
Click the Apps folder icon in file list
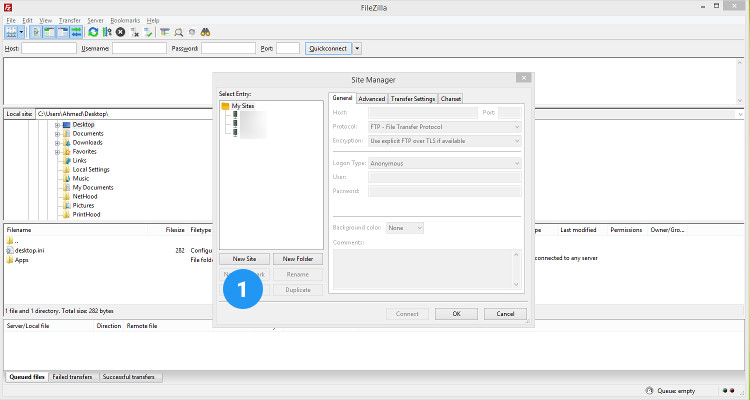coord(10,260)
